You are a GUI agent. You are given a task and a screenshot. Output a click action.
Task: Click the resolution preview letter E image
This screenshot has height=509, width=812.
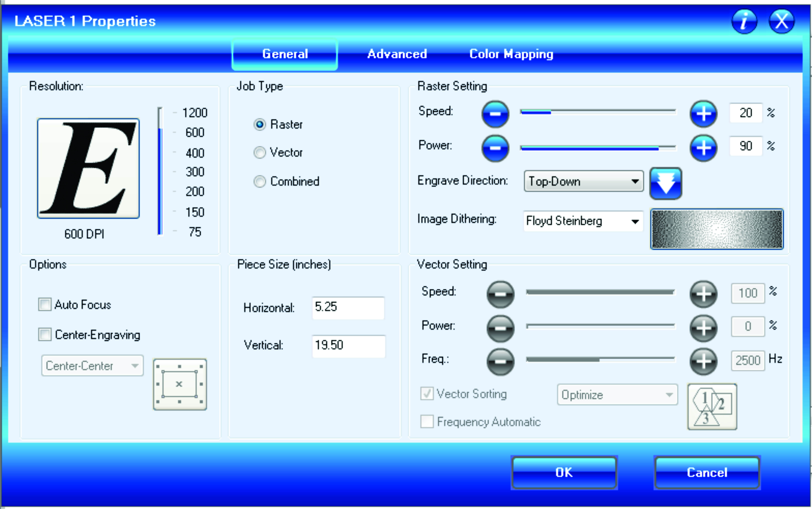click(x=88, y=168)
